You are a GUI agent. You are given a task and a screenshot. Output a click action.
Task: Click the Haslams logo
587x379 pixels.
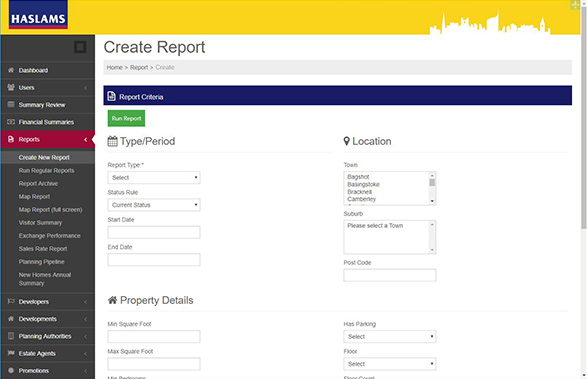[38, 15]
